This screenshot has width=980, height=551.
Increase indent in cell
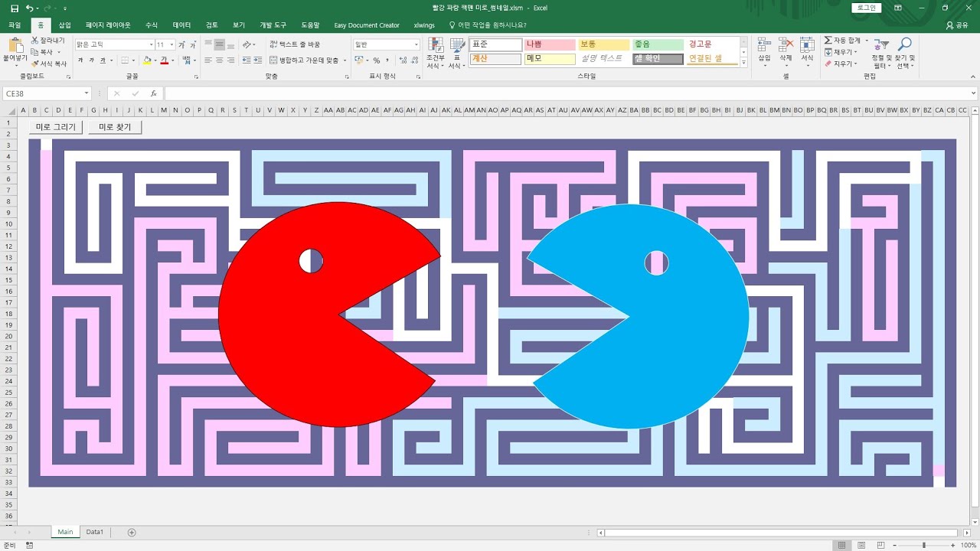[258, 60]
